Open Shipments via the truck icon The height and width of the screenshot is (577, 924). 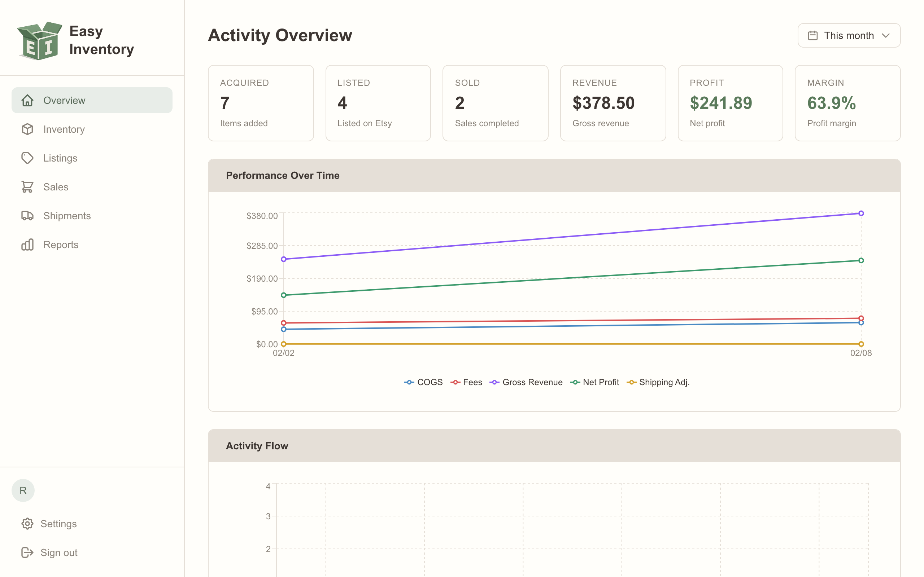[27, 216]
